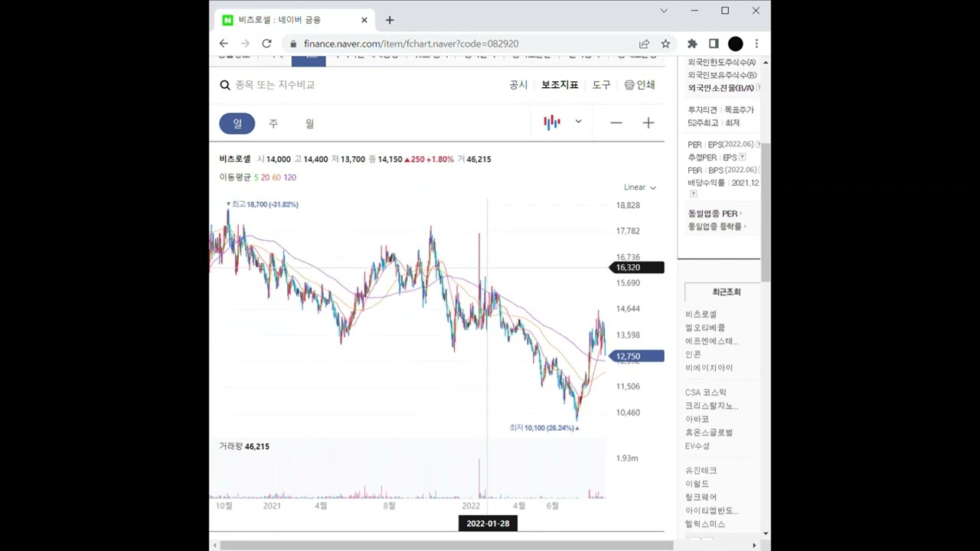
Task: Open CSA 코스믹 in recent list
Action: pyautogui.click(x=706, y=393)
